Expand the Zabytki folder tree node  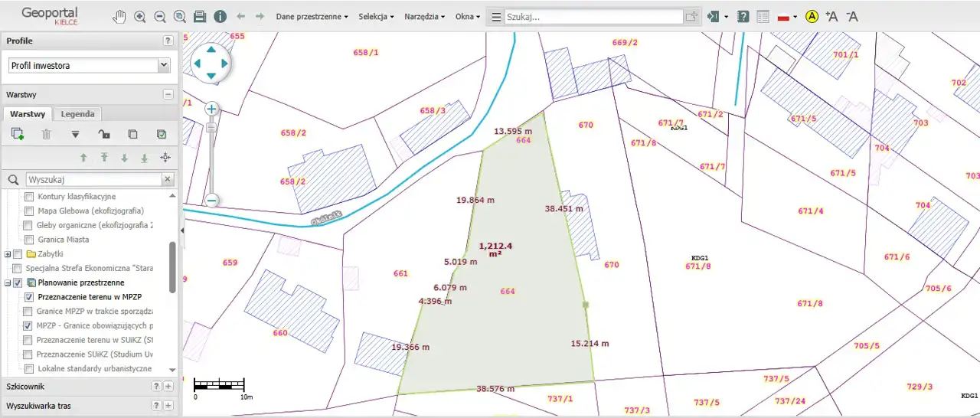[x=8, y=254]
